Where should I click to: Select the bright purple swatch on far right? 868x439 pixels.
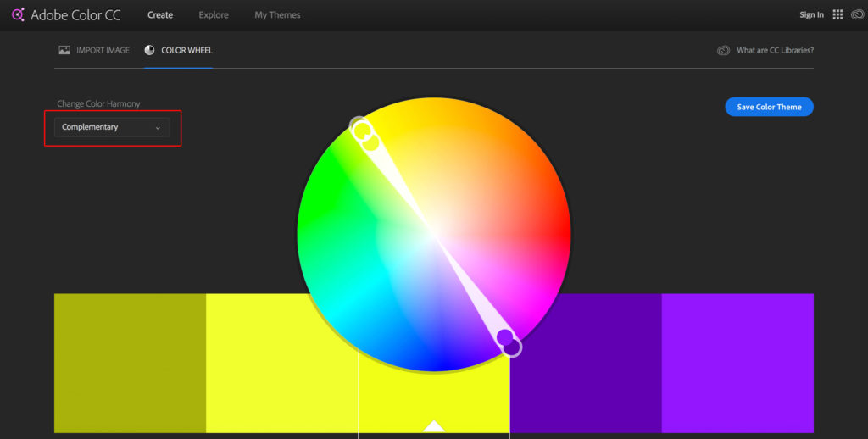pyautogui.click(x=737, y=363)
